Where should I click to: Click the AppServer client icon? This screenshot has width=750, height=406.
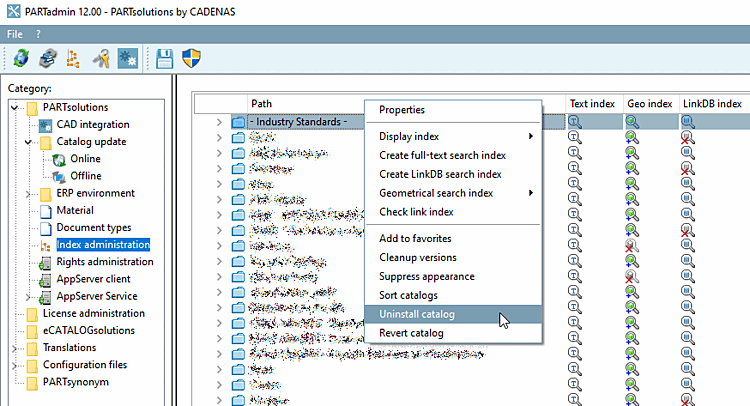pyautogui.click(x=45, y=279)
